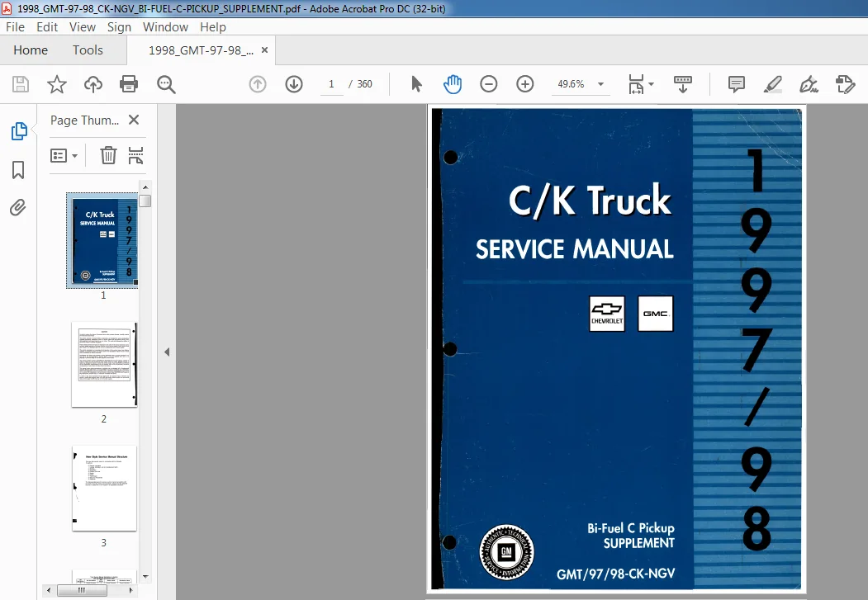Screen dimensions: 868x600
Task: Select page 1 thumbnail
Action: click(x=102, y=240)
